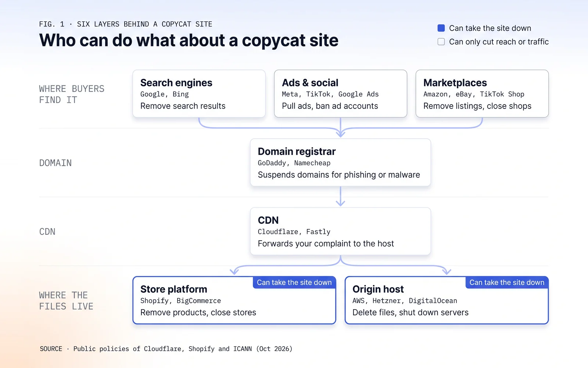Click 'Remove products, close stores' text
Screen dimensions: 588x368
click(198, 312)
